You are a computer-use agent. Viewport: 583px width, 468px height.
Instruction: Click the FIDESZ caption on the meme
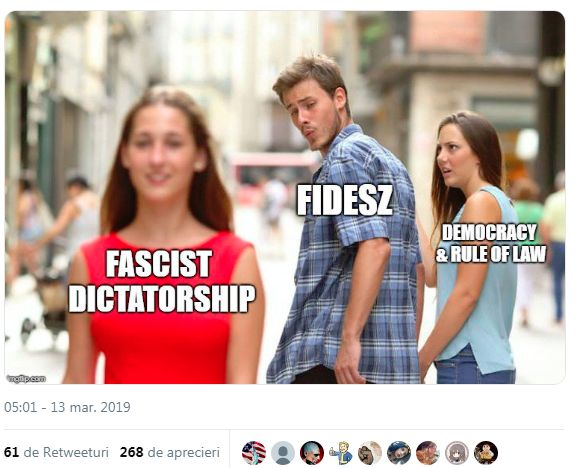click(344, 200)
